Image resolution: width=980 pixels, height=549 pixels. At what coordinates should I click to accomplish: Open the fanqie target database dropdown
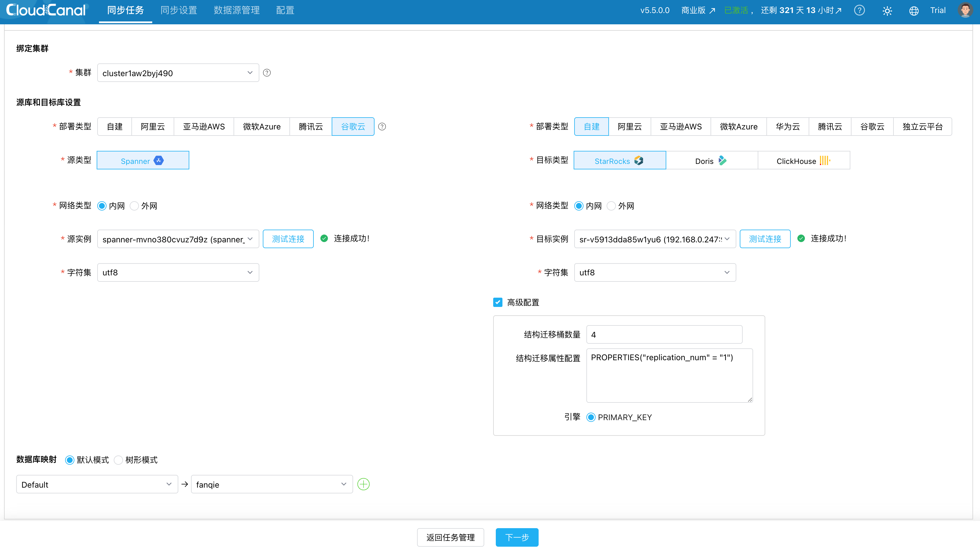click(271, 484)
